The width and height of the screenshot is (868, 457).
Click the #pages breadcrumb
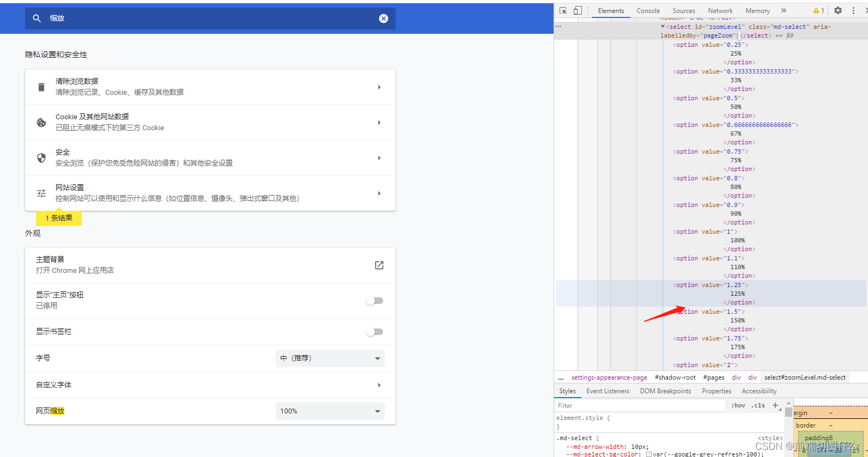[x=714, y=377]
